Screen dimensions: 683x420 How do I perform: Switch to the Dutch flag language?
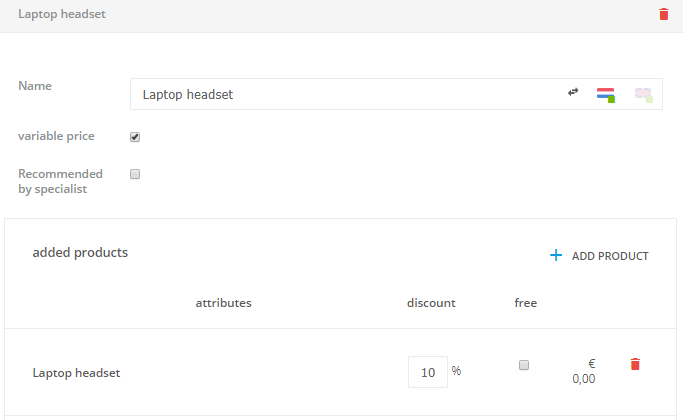pos(605,95)
